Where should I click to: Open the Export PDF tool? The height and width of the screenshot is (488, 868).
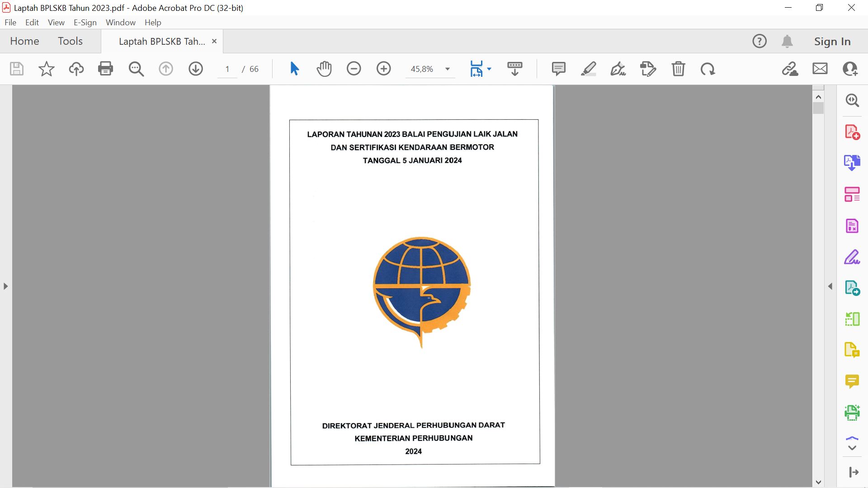[852, 163]
